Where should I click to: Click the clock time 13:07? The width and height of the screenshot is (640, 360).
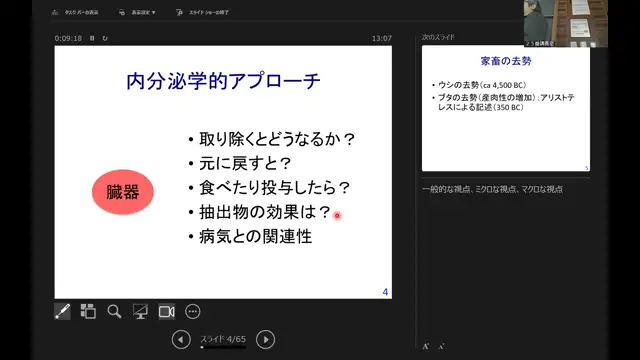coord(382,38)
